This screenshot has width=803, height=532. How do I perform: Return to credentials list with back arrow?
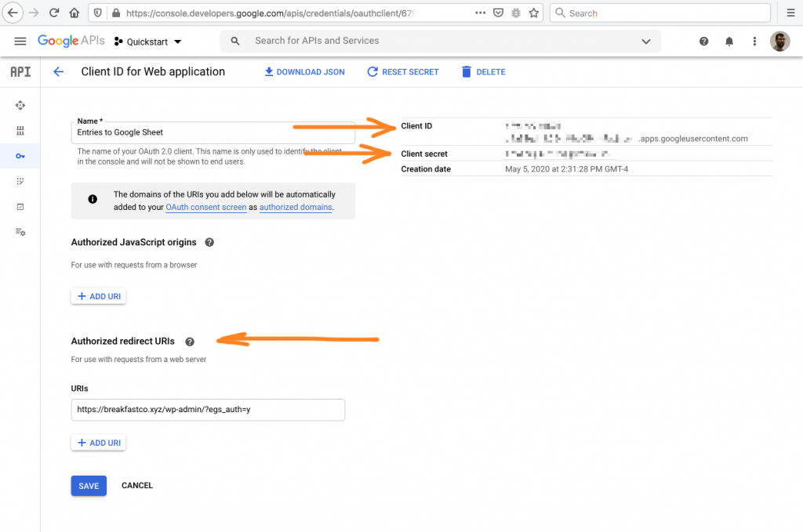coord(58,71)
